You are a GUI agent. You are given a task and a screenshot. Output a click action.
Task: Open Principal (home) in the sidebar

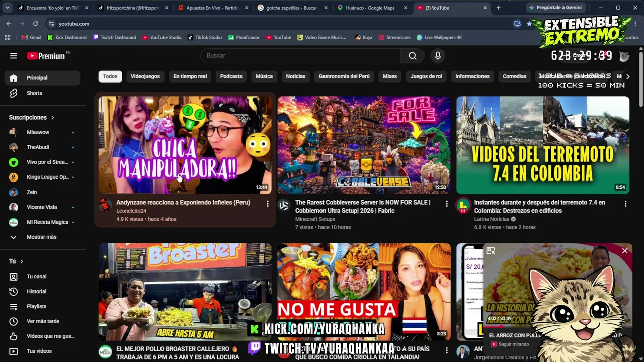coord(42,78)
